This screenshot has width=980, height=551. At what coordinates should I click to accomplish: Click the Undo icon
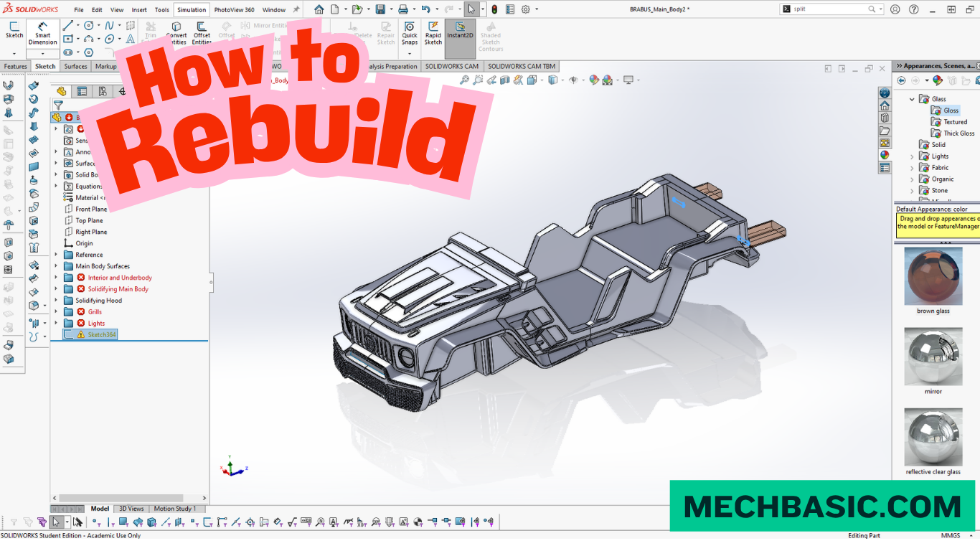coord(426,9)
